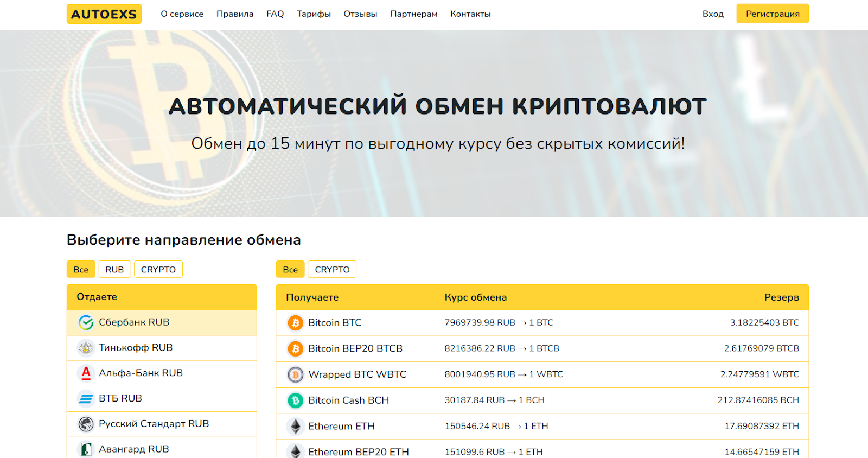Click the Ethereum ETH diamond icon

pos(295,426)
